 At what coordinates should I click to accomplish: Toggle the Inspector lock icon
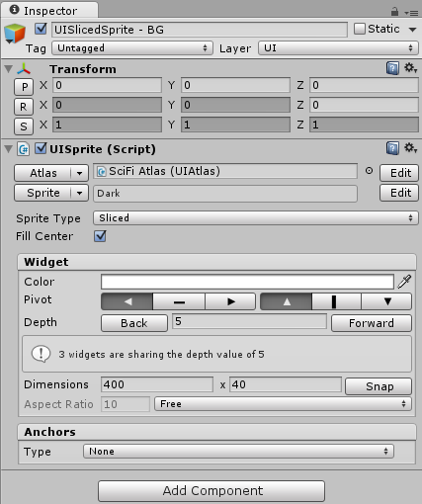[394, 12]
